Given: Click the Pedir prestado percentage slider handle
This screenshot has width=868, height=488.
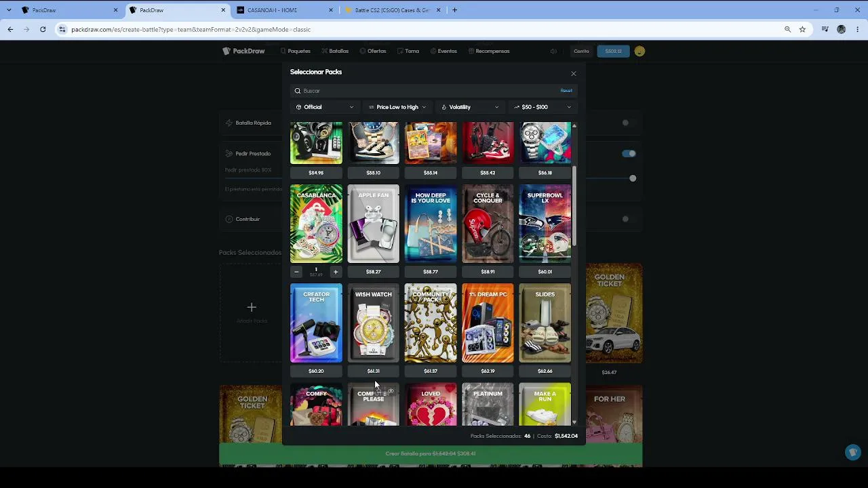Looking at the screenshot, I should pos(633,178).
